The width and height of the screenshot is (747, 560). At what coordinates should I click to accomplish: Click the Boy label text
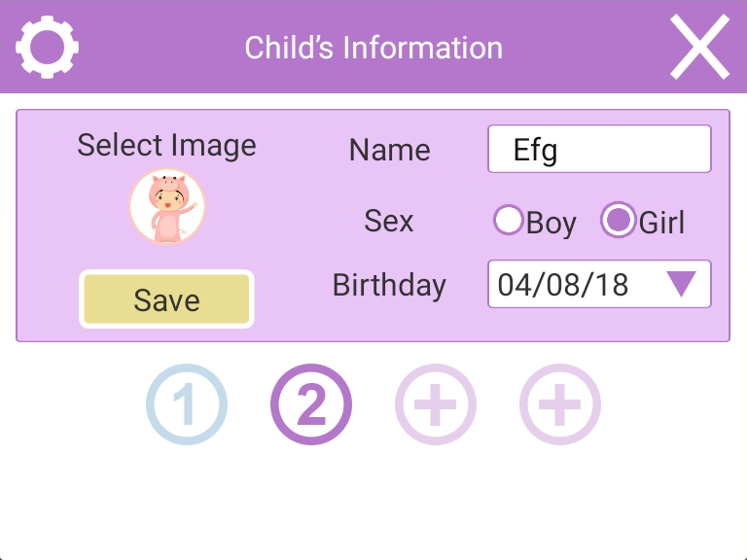click(551, 223)
